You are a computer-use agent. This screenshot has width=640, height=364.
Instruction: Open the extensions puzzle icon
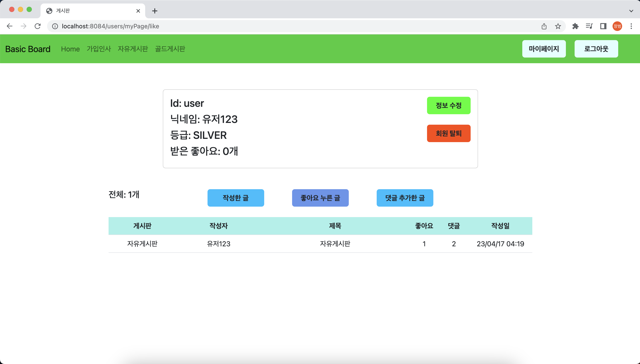(575, 26)
